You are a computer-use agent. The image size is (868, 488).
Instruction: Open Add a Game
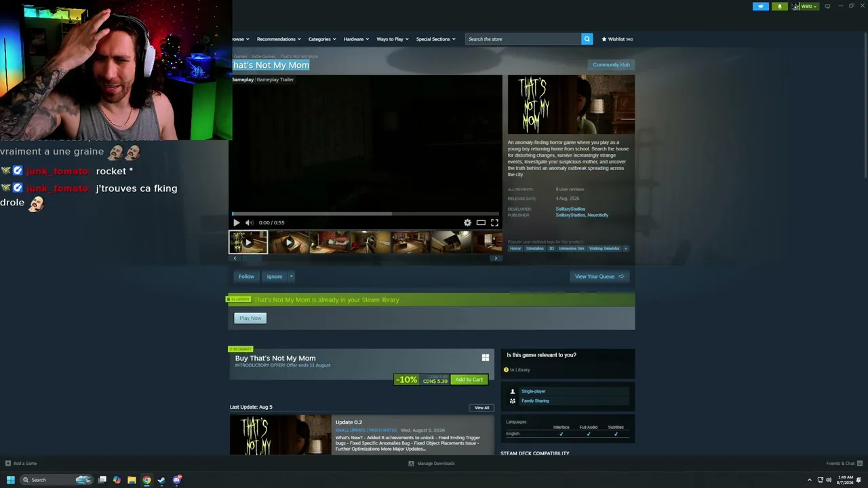click(x=21, y=464)
